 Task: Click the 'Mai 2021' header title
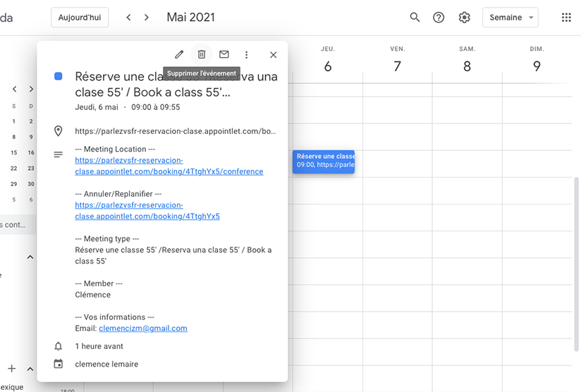[x=190, y=18]
